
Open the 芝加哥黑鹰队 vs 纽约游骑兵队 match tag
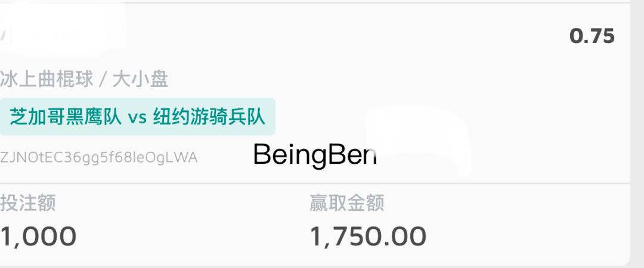137,117
